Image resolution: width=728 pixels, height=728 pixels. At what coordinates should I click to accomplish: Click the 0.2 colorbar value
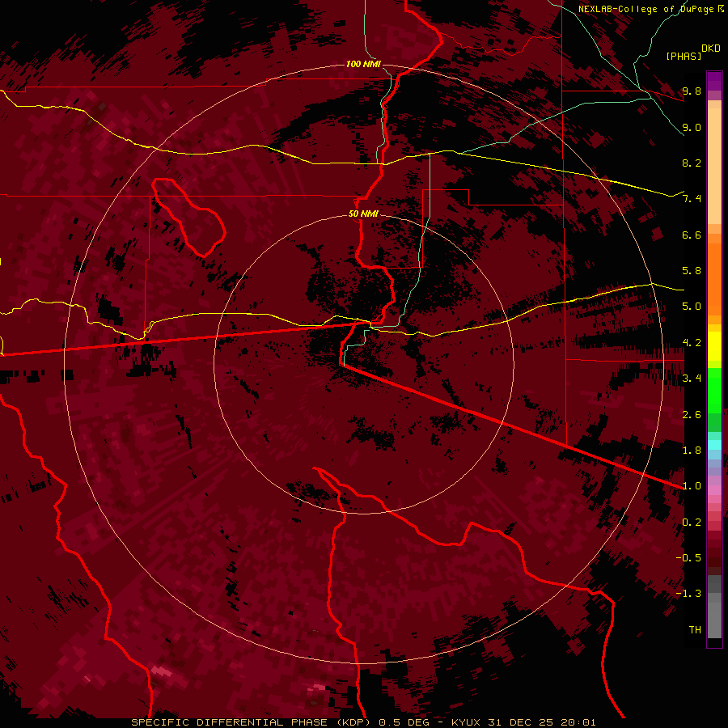692,523
